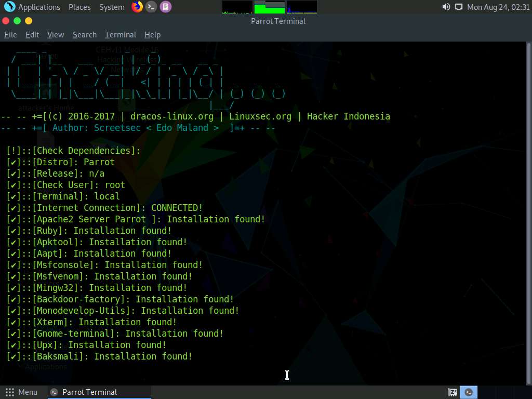This screenshot has width=532, height=399.
Task: Click the volume speaker icon
Action: click(446, 7)
